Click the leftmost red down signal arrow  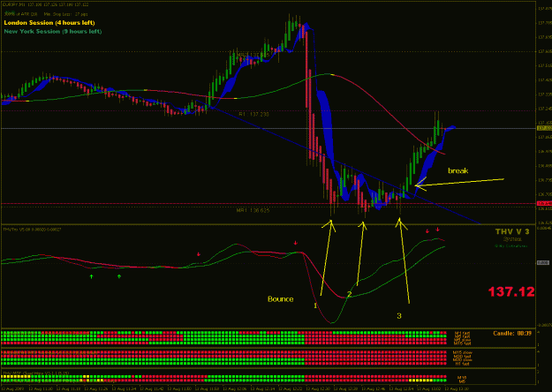(x=199, y=254)
